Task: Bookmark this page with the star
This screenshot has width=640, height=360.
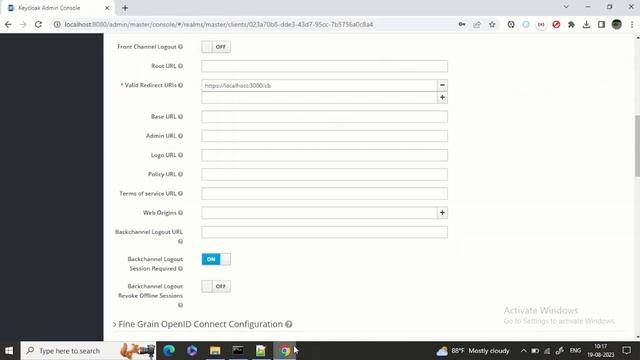Action: coord(492,24)
